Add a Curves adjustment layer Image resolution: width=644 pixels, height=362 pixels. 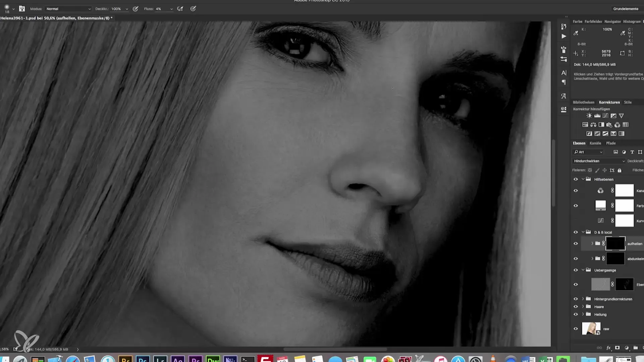coord(605,116)
